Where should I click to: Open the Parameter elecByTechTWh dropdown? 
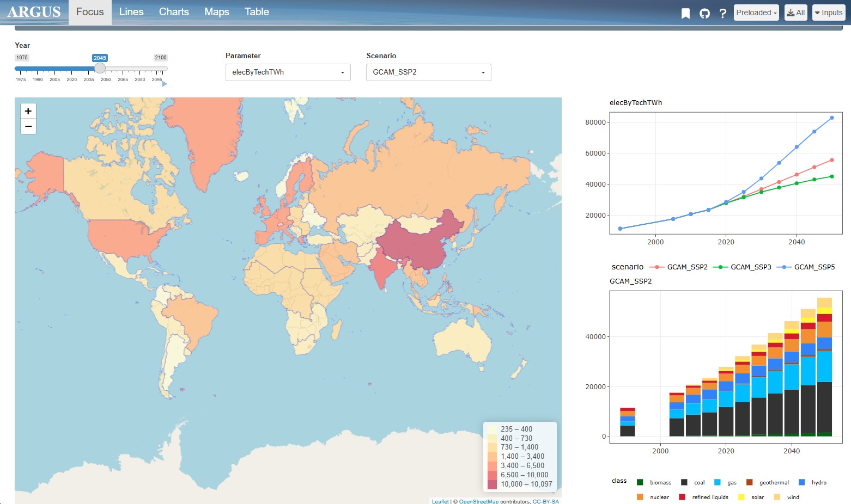click(x=288, y=72)
